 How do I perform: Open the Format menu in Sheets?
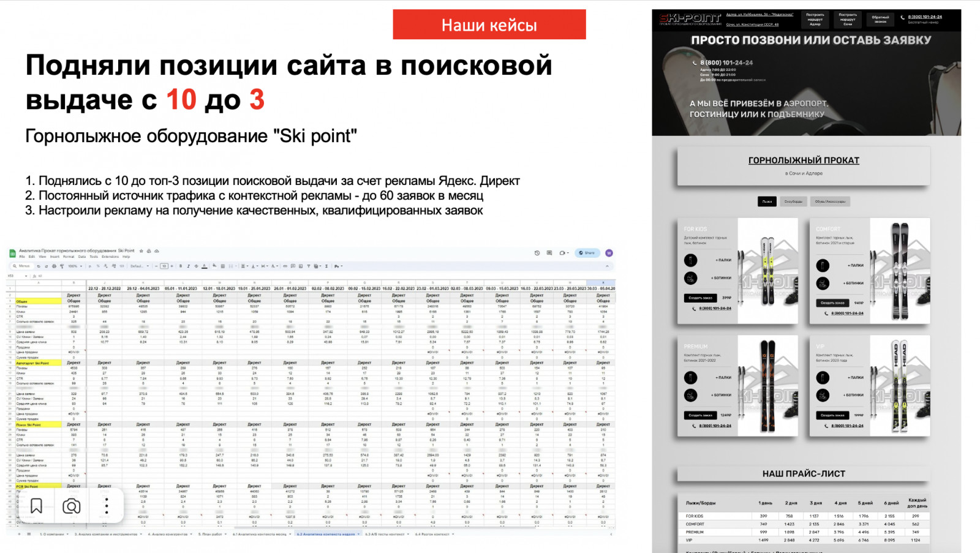pos(69,257)
